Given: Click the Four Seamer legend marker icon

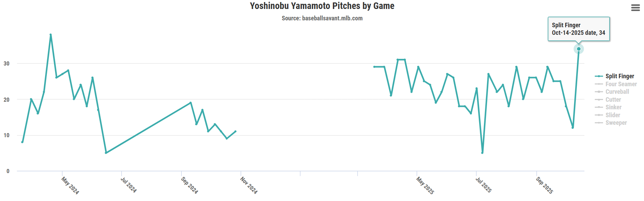Looking at the screenshot, I should [599, 84].
